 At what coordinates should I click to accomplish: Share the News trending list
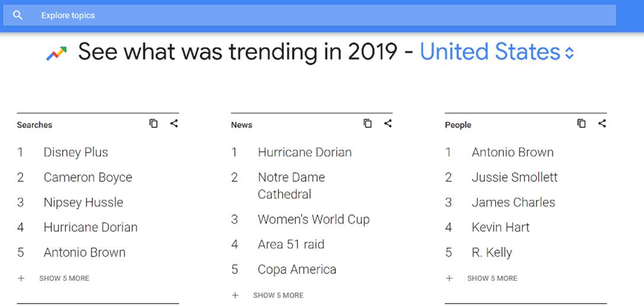click(x=388, y=124)
